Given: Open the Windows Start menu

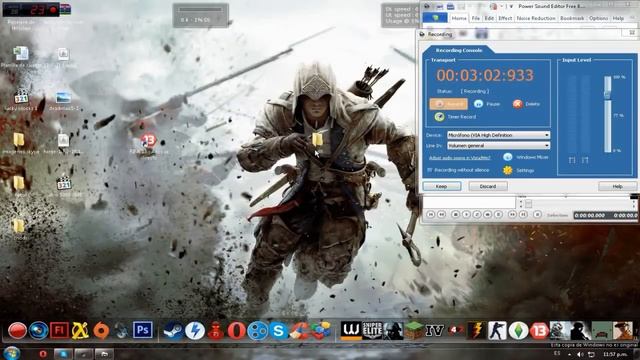Looking at the screenshot, I should 11,353.
